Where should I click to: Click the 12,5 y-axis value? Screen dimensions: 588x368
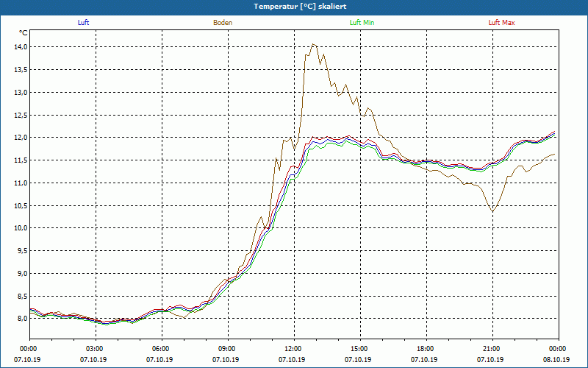click(21, 116)
